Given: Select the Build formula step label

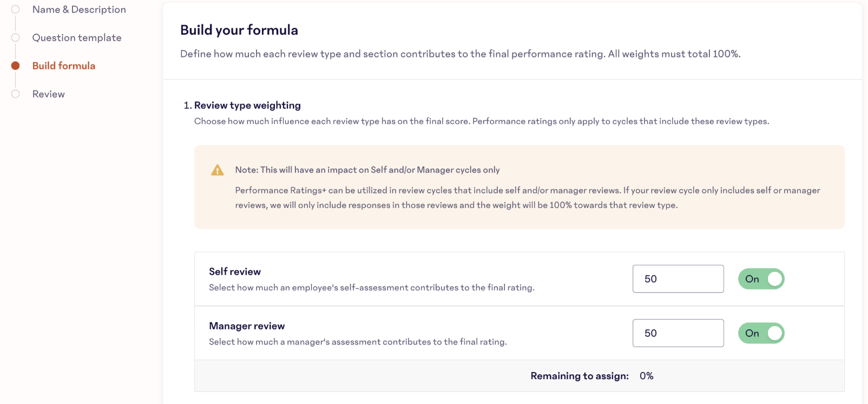Looking at the screenshot, I should tap(64, 66).
